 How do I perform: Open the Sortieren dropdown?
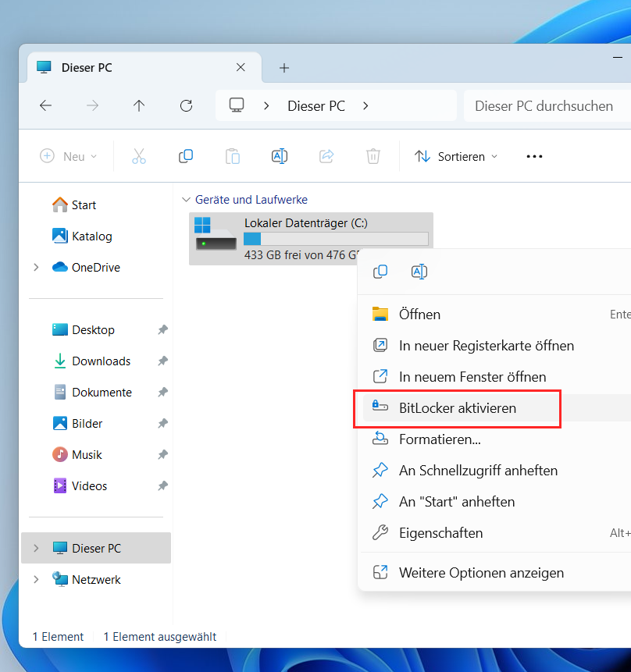tap(456, 156)
